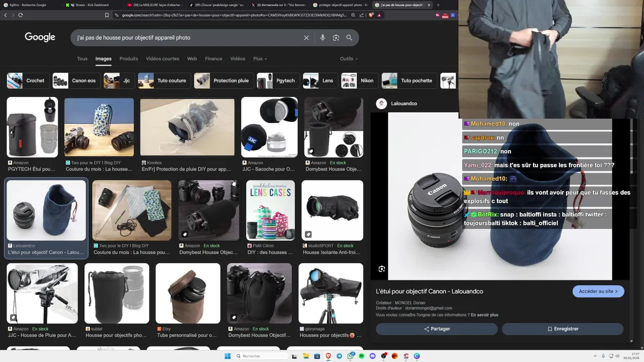Open Brave browser from taskbar
644x362 pixels.
click(329, 356)
